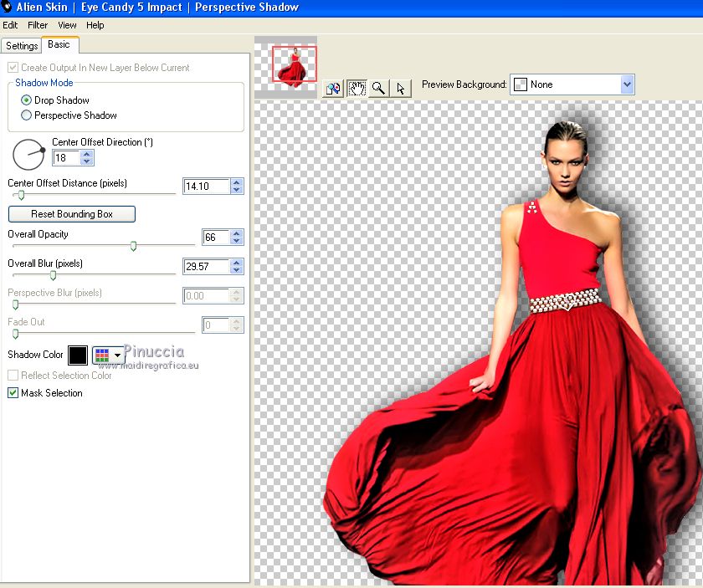Open the Filter menu
Image resolution: width=703 pixels, height=588 pixels.
tap(38, 25)
